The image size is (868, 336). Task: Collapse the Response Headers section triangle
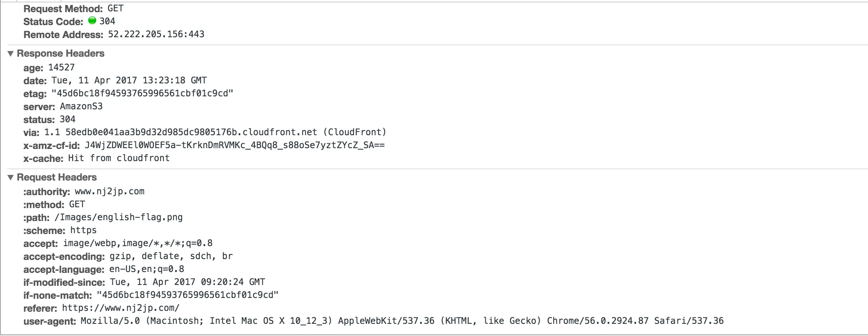click(11, 53)
